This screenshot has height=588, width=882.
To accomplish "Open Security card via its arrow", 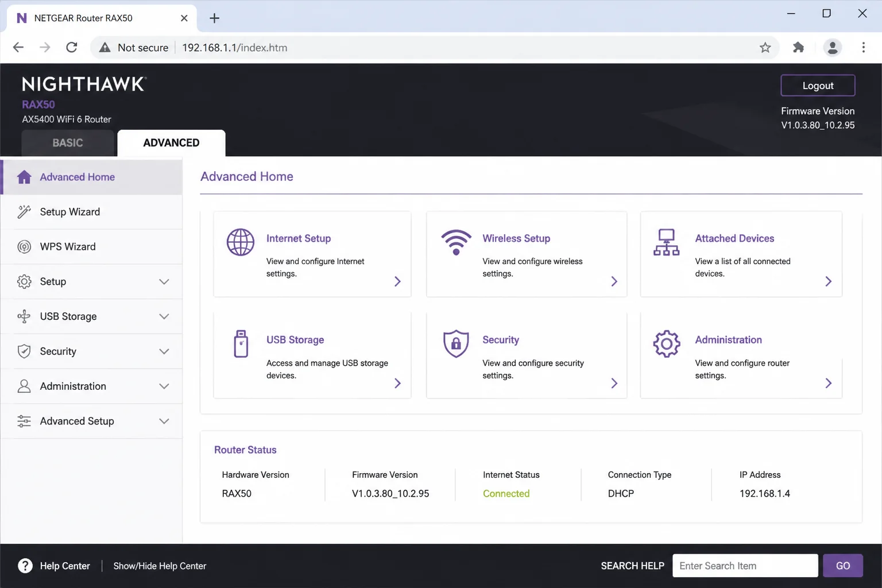I will point(614,383).
